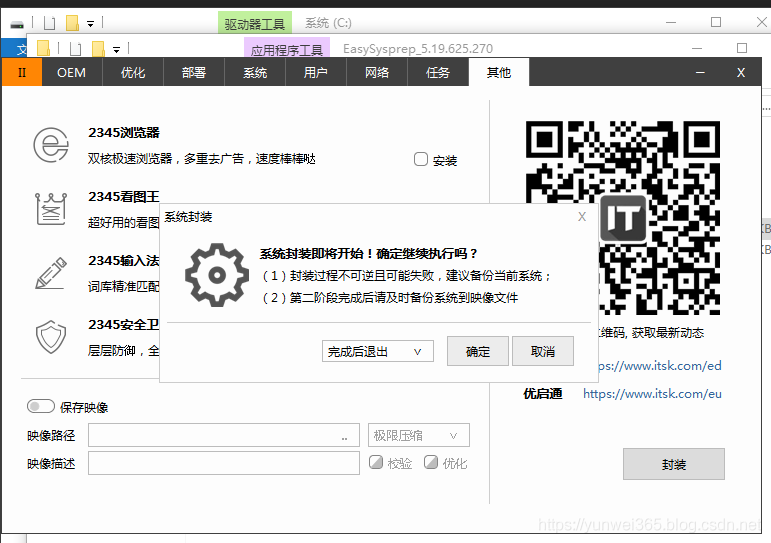771x543 pixels.
Task: Click the yellow folder icon in 系统 (C:) title bar
Action: click(72, 23)
